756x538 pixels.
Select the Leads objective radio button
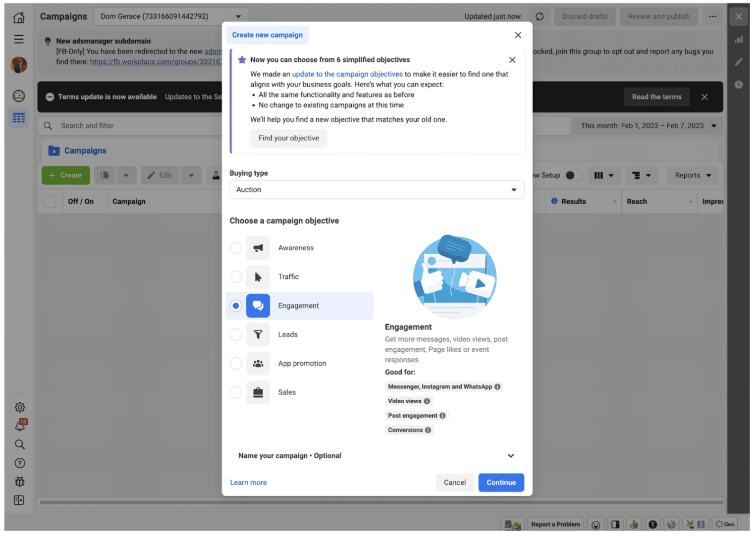236,335
